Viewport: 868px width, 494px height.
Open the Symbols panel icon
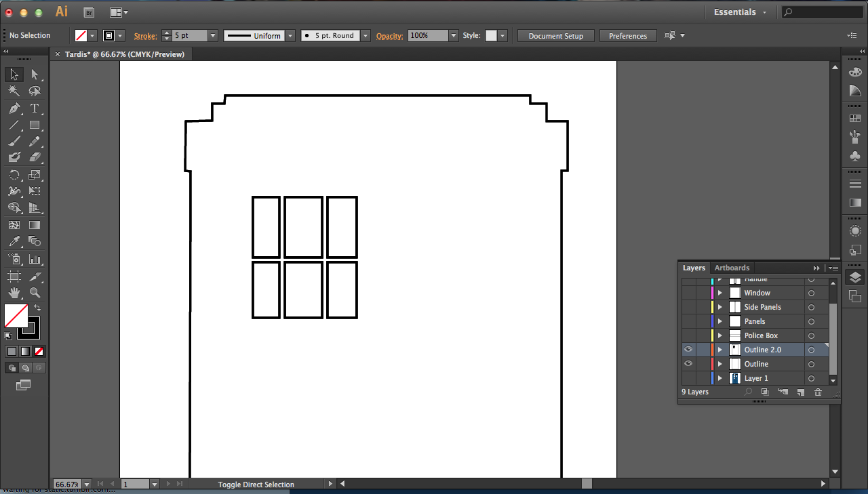pos(855,157)
